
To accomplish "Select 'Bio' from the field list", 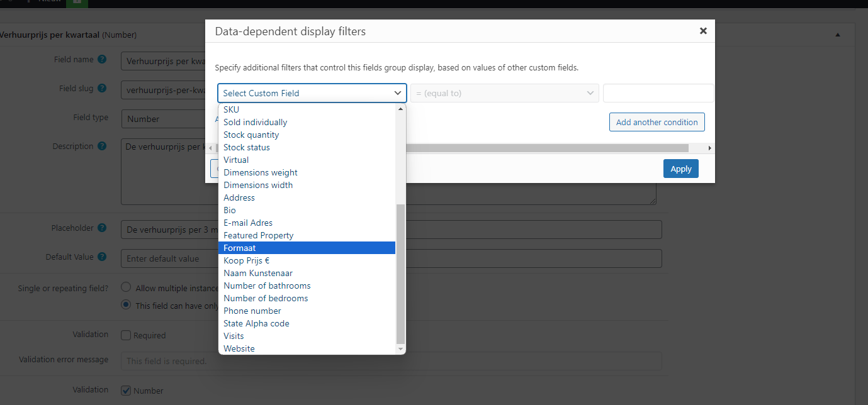I will tap(307, 210).
